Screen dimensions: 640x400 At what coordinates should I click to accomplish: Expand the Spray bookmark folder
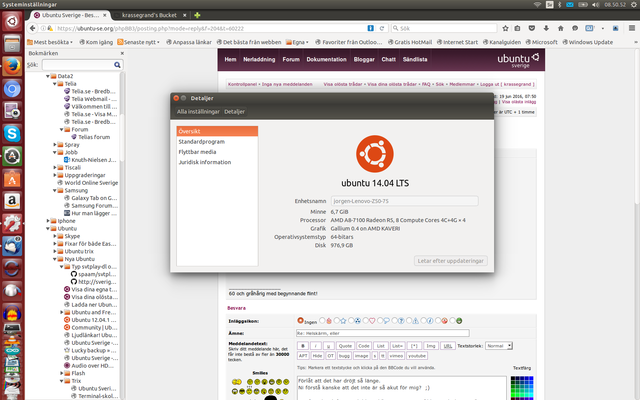55,144
